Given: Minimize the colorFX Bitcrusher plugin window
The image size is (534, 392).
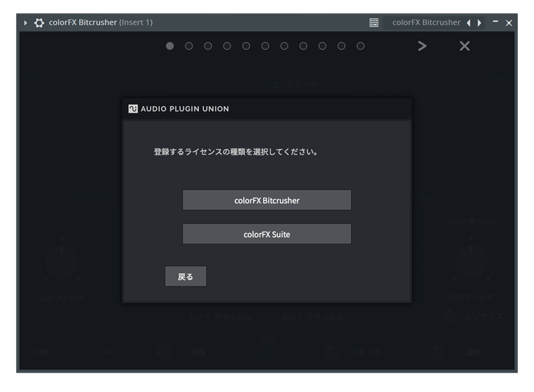Looking at the screenshot, I should point(495,22).
